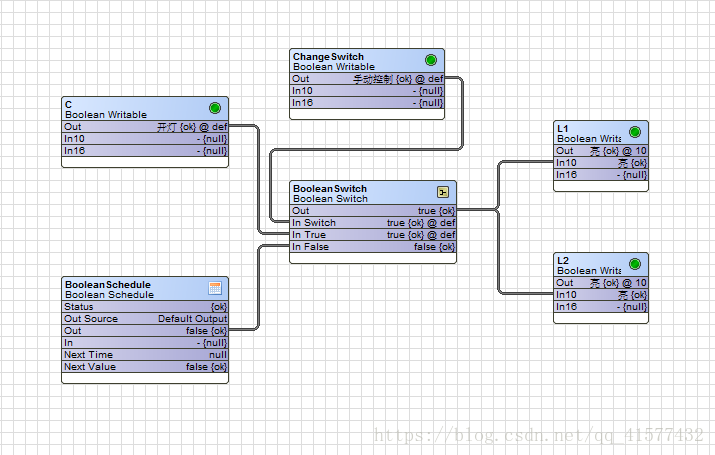Select the L1 block title
The width and height of the screenshot is (715, 455).
(563, 129)
